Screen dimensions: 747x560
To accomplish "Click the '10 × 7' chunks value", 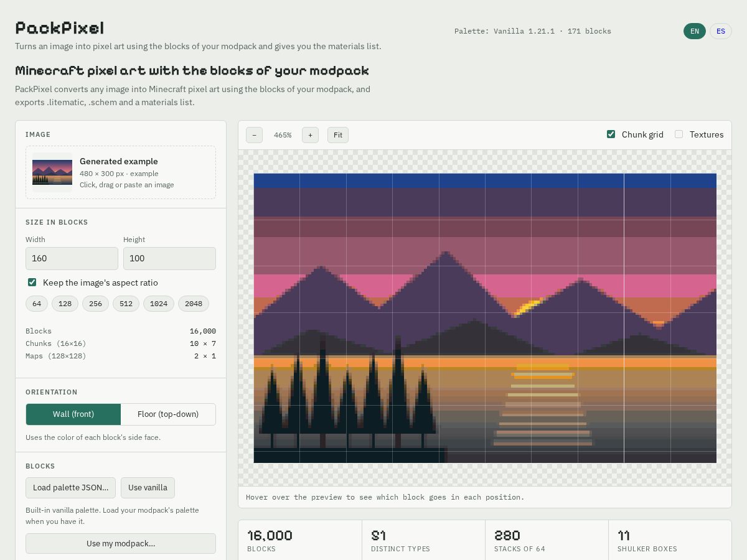I will 203,343.
